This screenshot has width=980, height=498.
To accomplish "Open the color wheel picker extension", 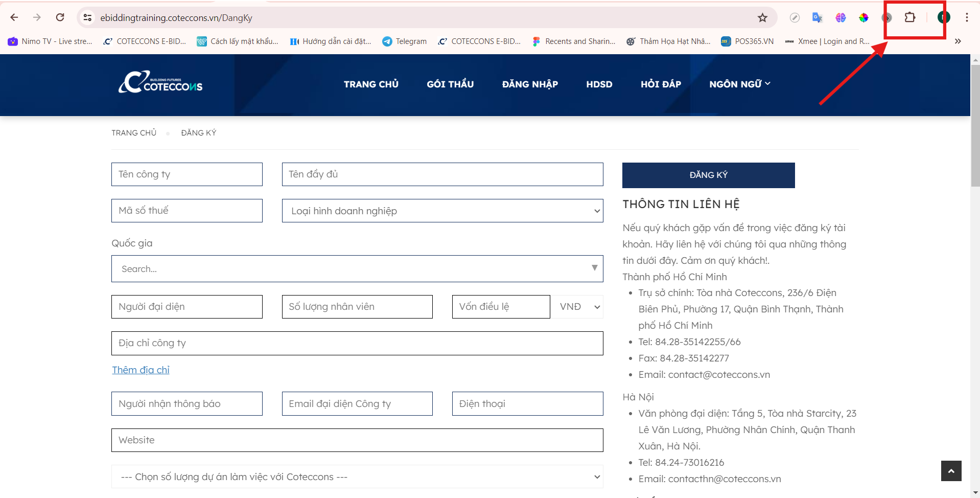I will (864, 18).
